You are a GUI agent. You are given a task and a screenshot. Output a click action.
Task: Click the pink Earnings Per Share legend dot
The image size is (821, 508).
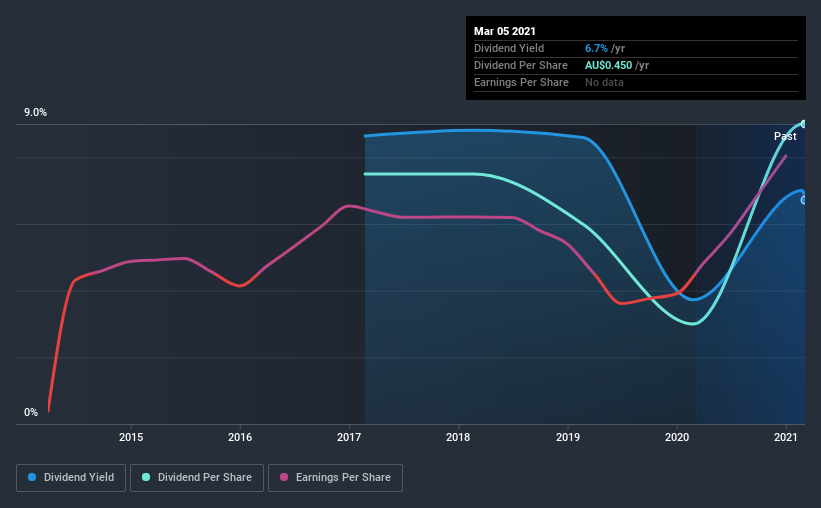pyautogui.click(x=284, y=477)
